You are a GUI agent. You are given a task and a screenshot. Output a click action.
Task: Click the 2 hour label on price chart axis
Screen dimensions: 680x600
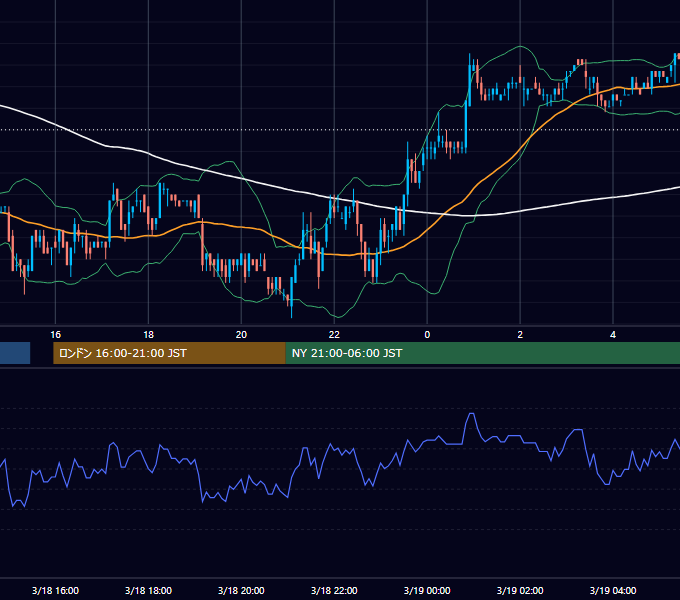click(x=520, y=335)
